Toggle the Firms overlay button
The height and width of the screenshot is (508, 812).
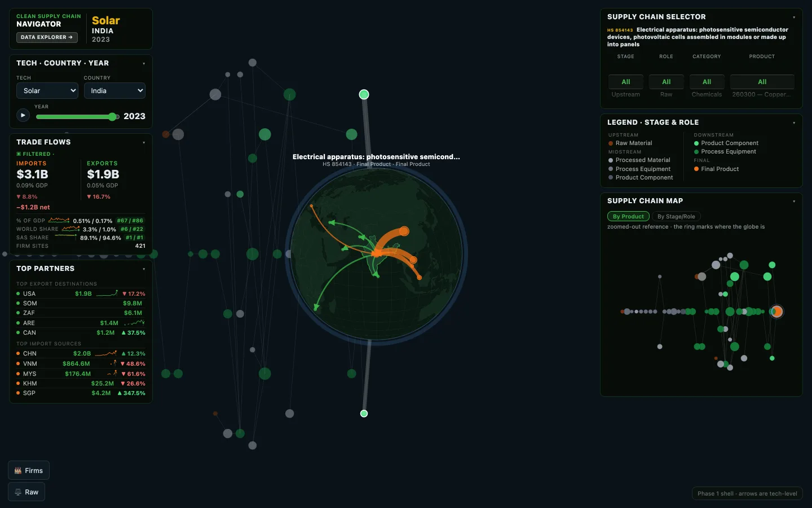(x=29, y=471)
